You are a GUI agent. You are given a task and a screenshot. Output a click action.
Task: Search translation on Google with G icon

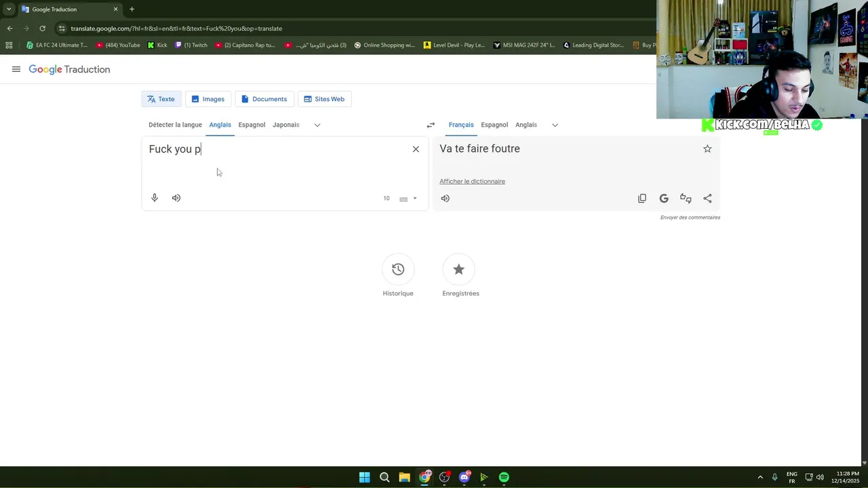tap(664, 199)
